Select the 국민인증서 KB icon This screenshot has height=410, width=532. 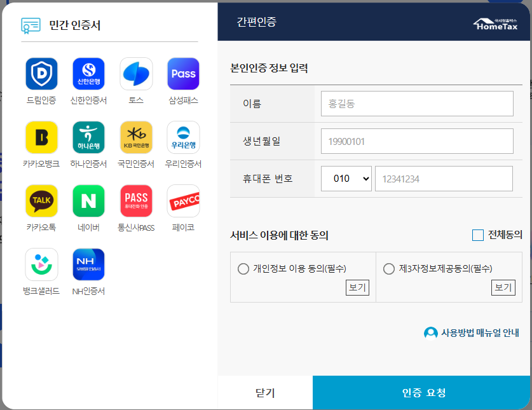tap(136, 137)
